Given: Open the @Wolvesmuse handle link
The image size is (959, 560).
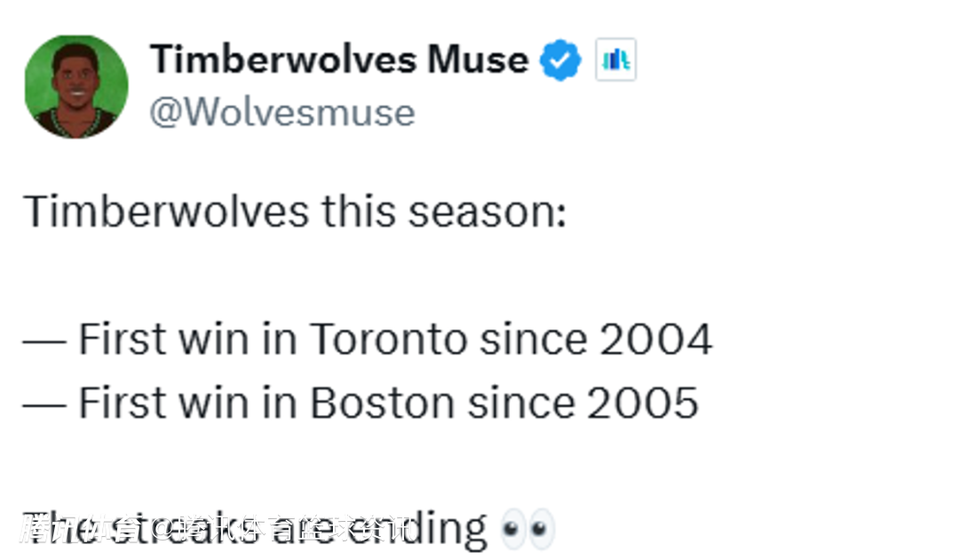Looking at the screenshot, I should 281,113.
